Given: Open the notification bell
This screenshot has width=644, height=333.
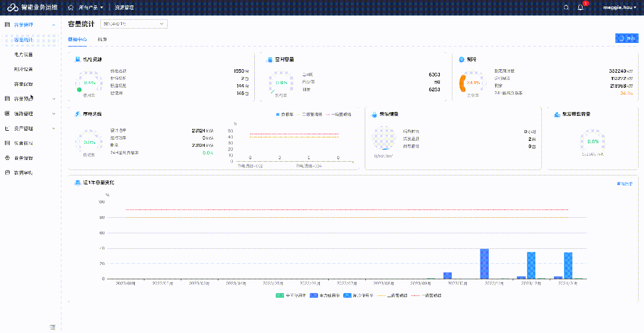Looking at the screenshot, I should point(580,7).
